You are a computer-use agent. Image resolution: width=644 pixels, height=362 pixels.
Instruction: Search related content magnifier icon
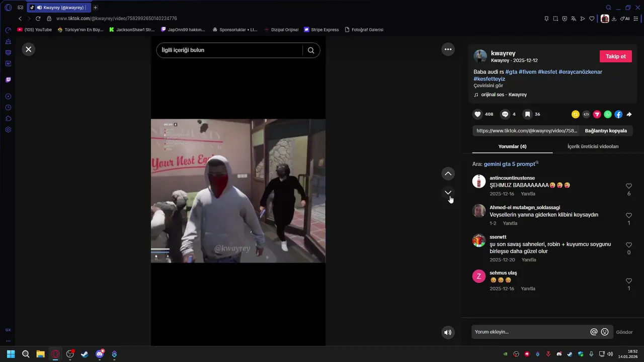point(311,50)
